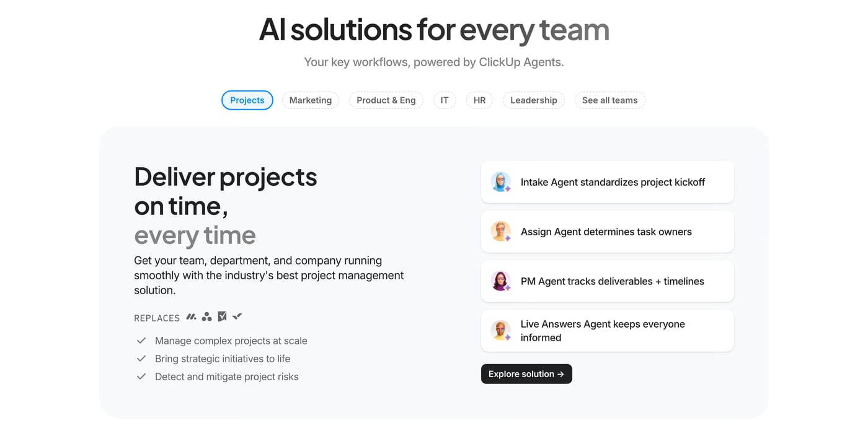Click the Assign Agent avatar icon
Screen dimensions: 868x436
point(501,232)
